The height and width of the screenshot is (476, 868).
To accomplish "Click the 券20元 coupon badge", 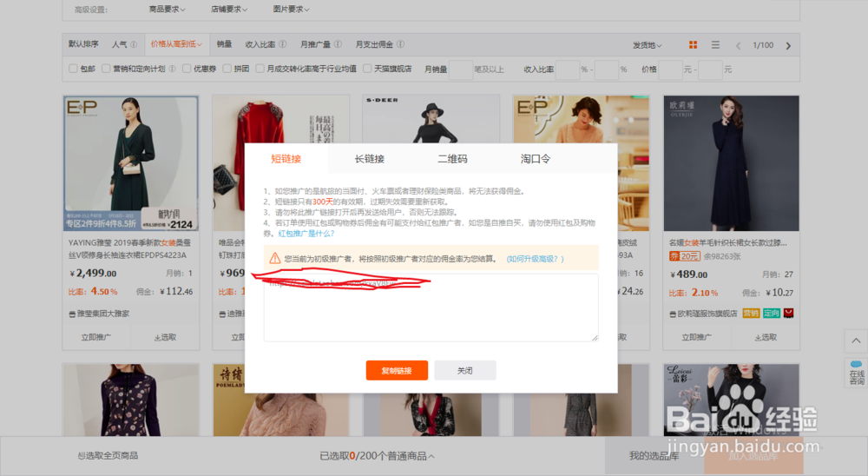I will pyautogui.click(x=684, y=256).
